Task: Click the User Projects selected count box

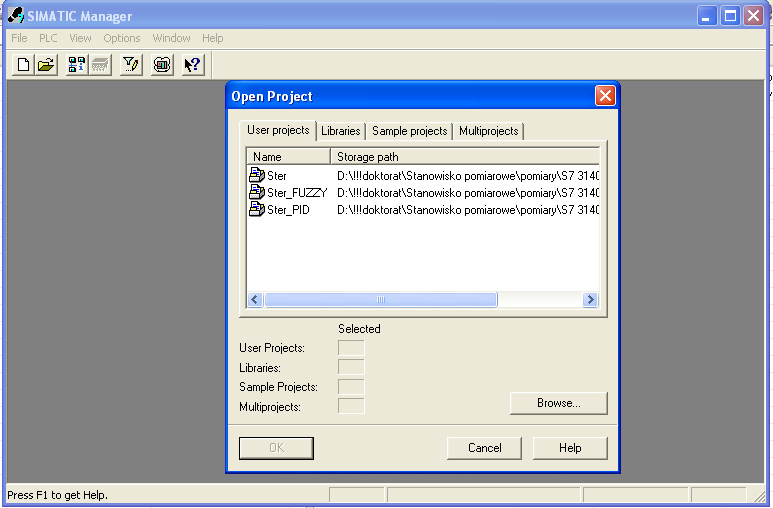Action: 351,348
